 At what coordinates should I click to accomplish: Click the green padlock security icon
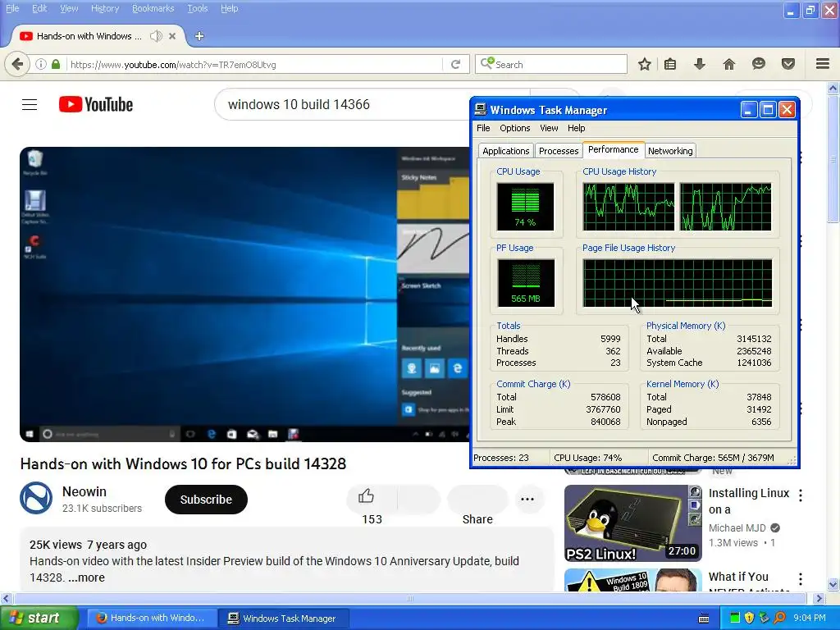tap(56, 64)
